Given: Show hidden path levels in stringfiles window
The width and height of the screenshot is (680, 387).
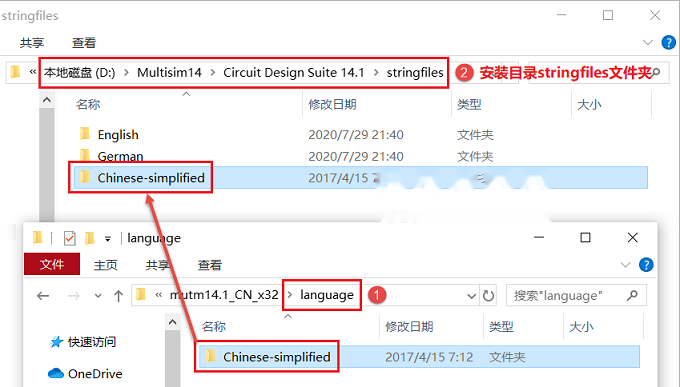Looking at the screenshot, I should 33,72.
